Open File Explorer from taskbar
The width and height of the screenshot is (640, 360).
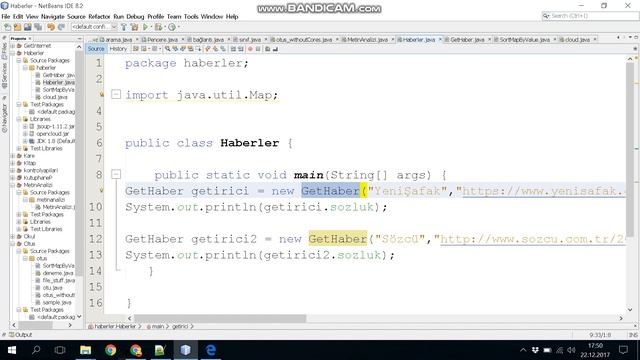(x=85, y=350)
